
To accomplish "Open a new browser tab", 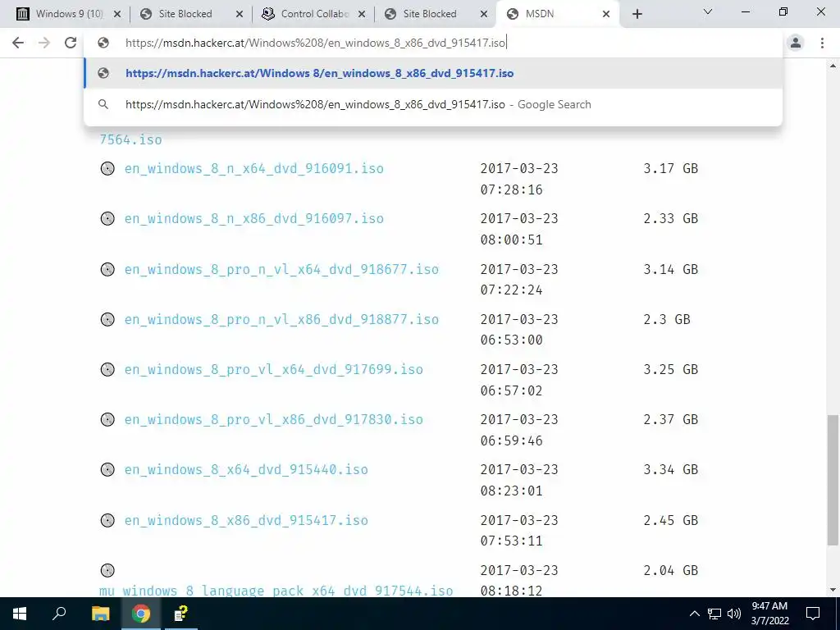I will [637, 14].
